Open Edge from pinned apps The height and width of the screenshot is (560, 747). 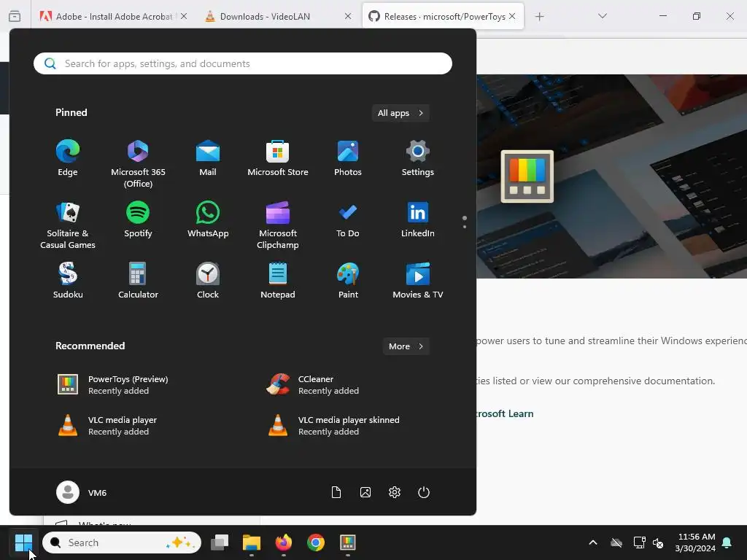pos(68,158)
